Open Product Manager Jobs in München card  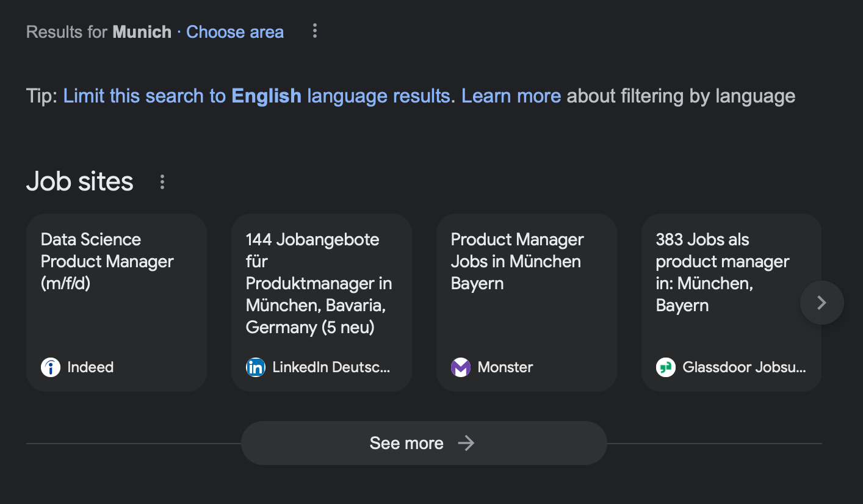click(517, 262)
